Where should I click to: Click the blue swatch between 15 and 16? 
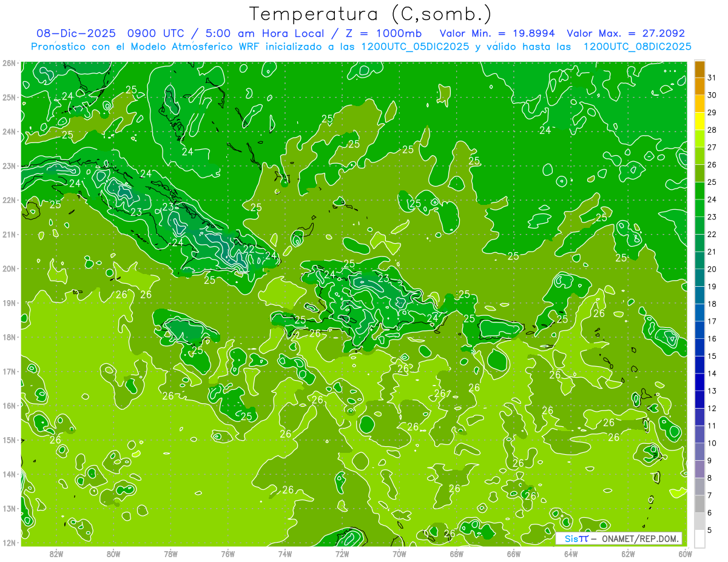[699, 347]
